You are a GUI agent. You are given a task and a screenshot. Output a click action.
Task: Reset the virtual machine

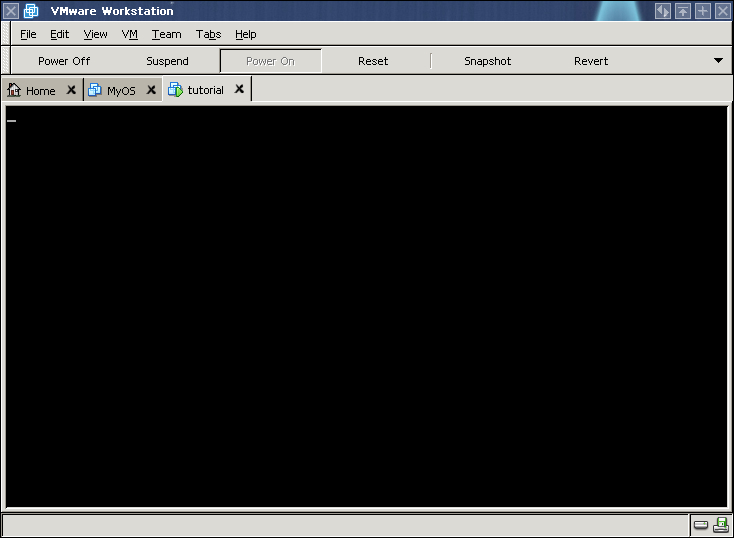(373, 61)
